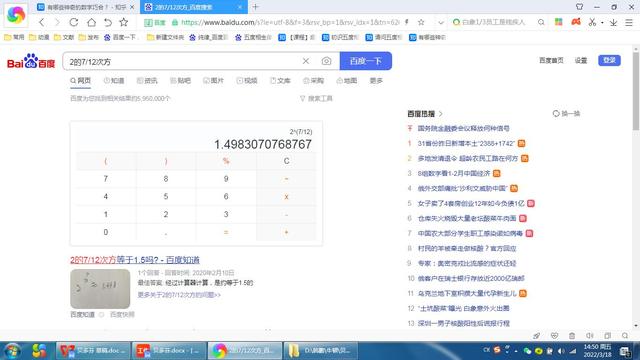Viewport: 640px width, 360px height.
Task: Expand the 百度热搜 chevron arrow
Action: pyautogui.click(x=441, y=114)
